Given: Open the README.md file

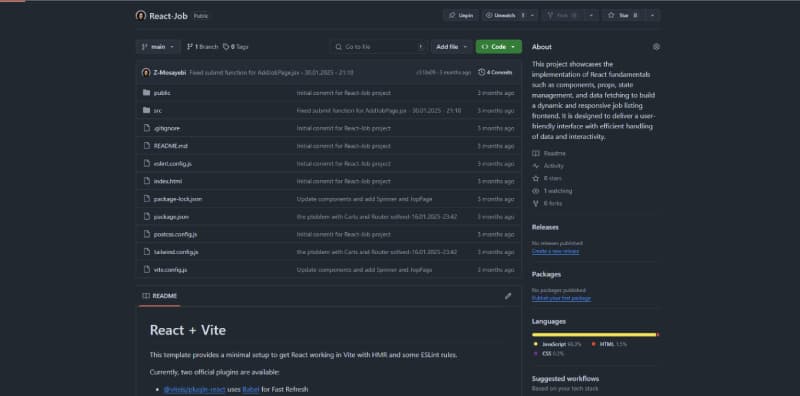Looking at the screenshot, I should click(170, 146).
